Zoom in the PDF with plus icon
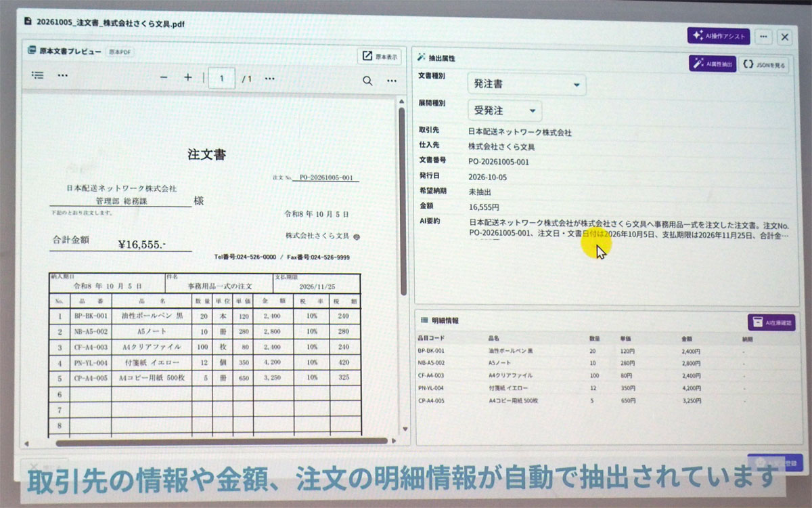This screenshot has height=508, width=812. 187,78
